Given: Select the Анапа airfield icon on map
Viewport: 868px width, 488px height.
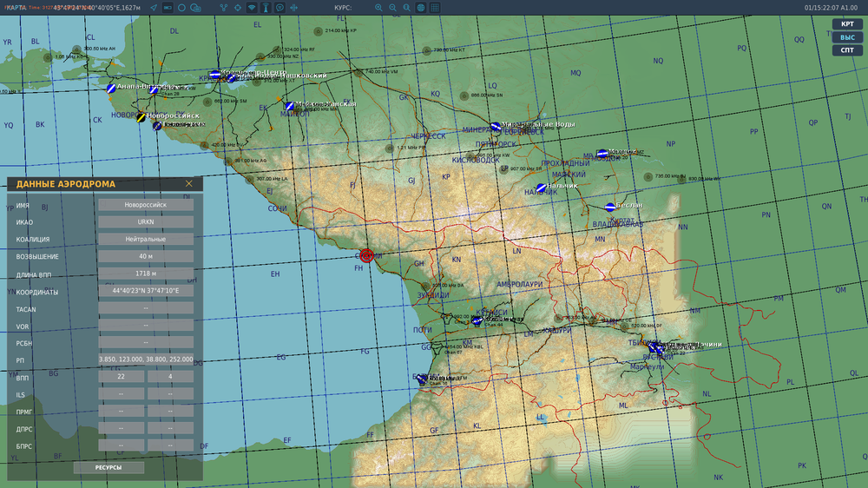Looking at the screenshot, I should 111,88.
